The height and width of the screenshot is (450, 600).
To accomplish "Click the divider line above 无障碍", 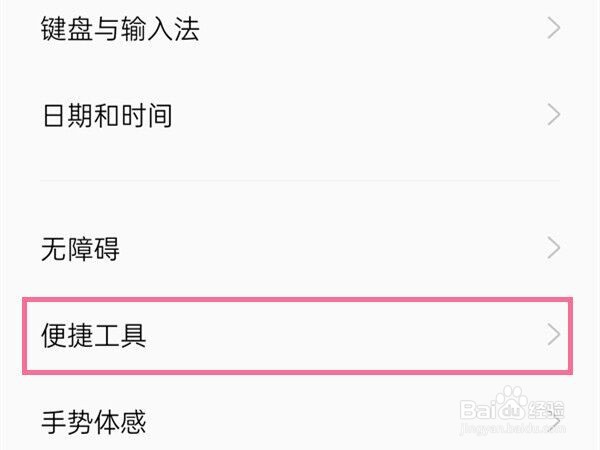I will click(x=300, y=181).
